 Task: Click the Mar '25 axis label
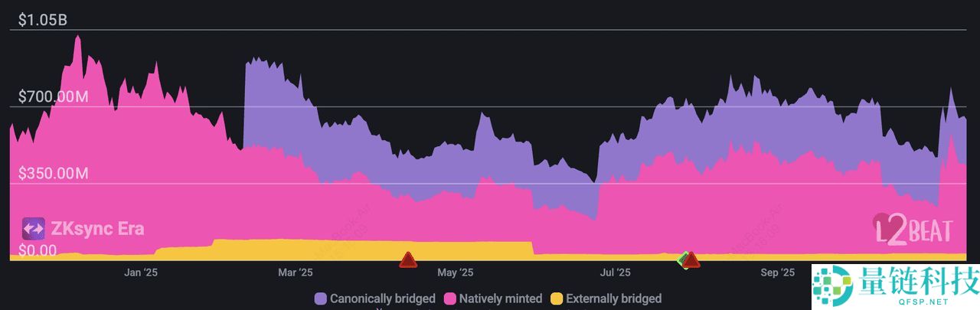click(x=296, y=272)
